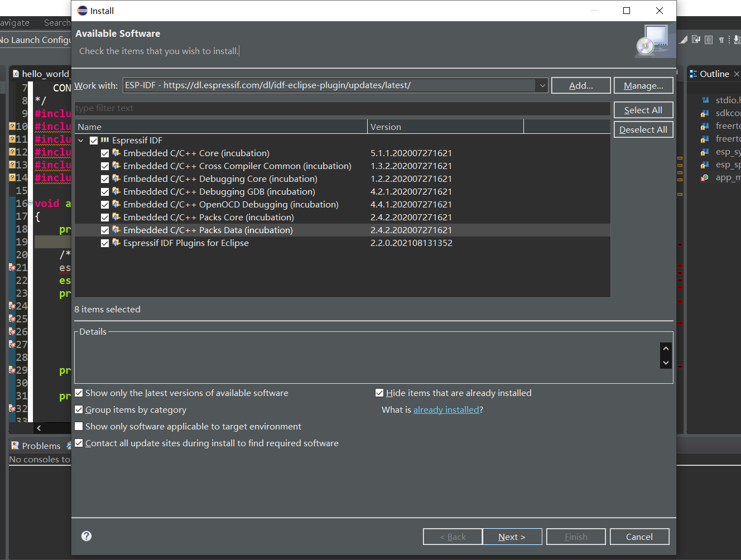This screenshot has height=560, width=741.
Task: Open the help question mark icon
Action: [86, 536]
